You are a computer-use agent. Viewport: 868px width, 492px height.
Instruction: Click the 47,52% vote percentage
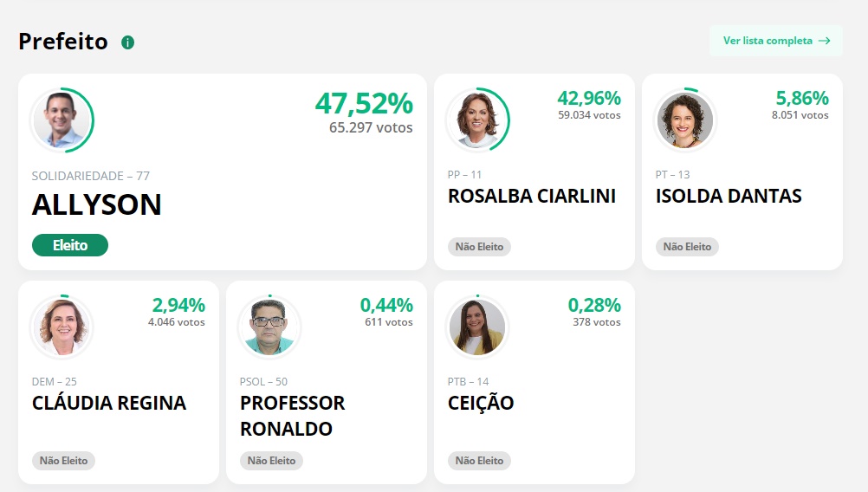click(364, 104)
